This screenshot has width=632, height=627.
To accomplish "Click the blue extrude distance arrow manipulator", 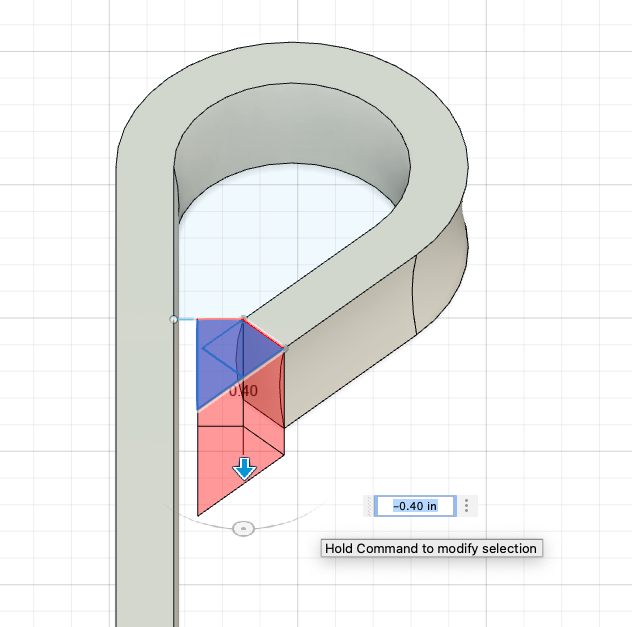I will 244,469.
